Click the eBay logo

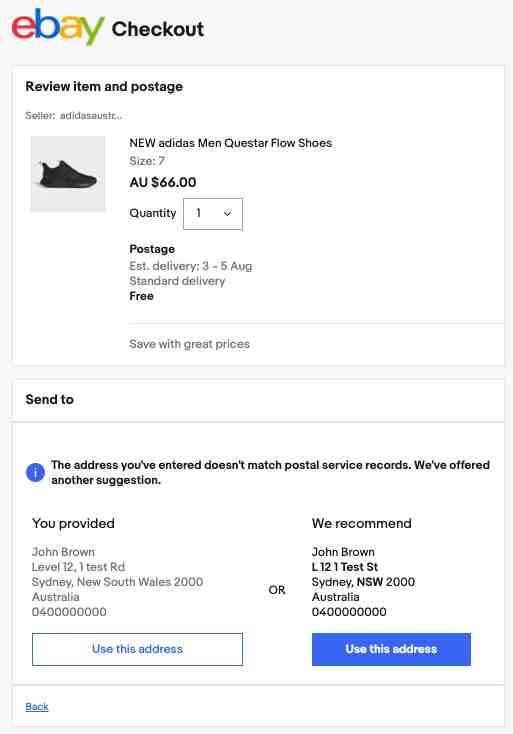58,26
